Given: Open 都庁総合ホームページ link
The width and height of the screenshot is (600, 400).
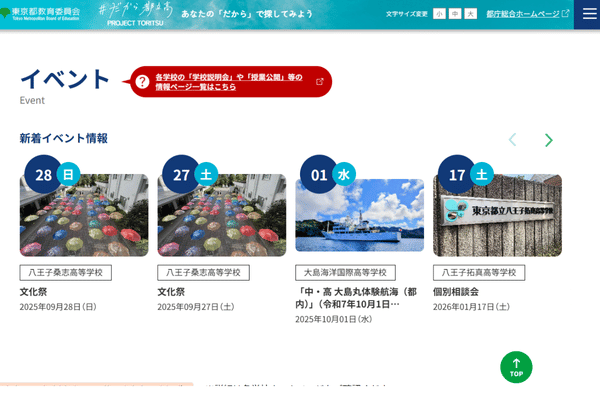Looking at the screenshot, I should pos(527,14).
